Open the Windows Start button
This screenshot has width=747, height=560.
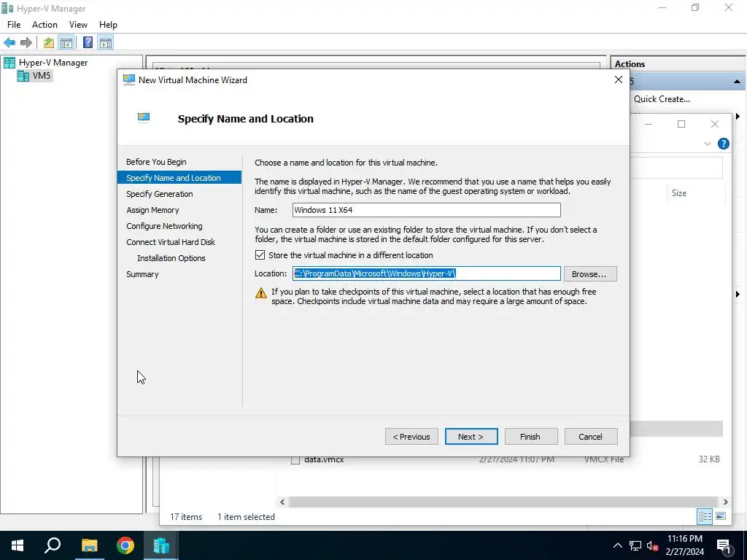18,545
